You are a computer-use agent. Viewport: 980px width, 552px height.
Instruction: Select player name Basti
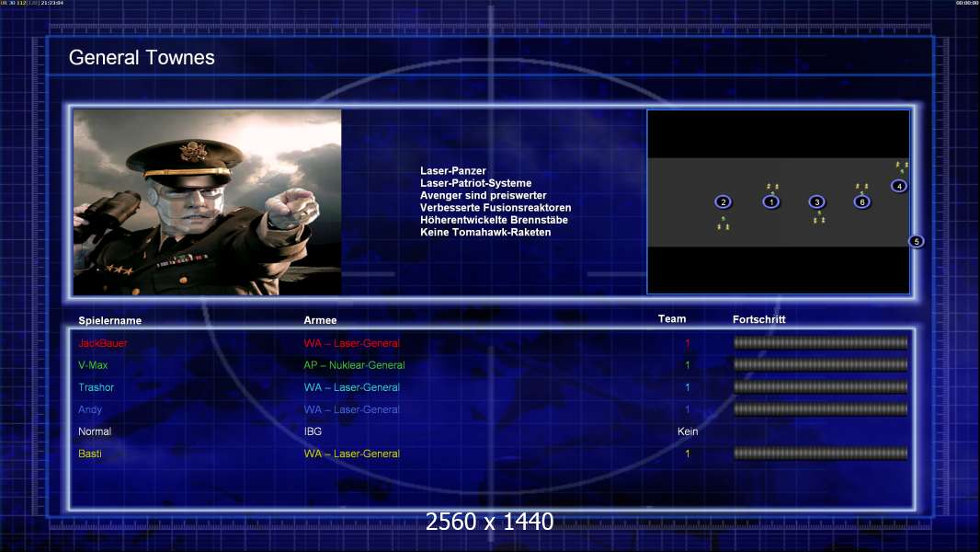[89, 454]
